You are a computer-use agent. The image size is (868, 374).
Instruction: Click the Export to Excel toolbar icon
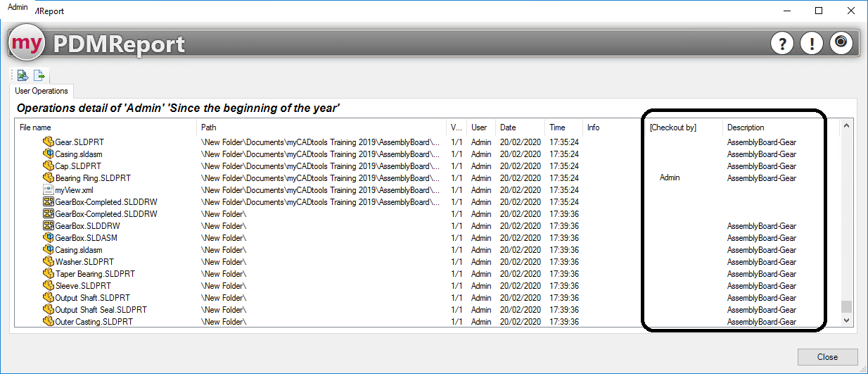(x=23, y=75)
